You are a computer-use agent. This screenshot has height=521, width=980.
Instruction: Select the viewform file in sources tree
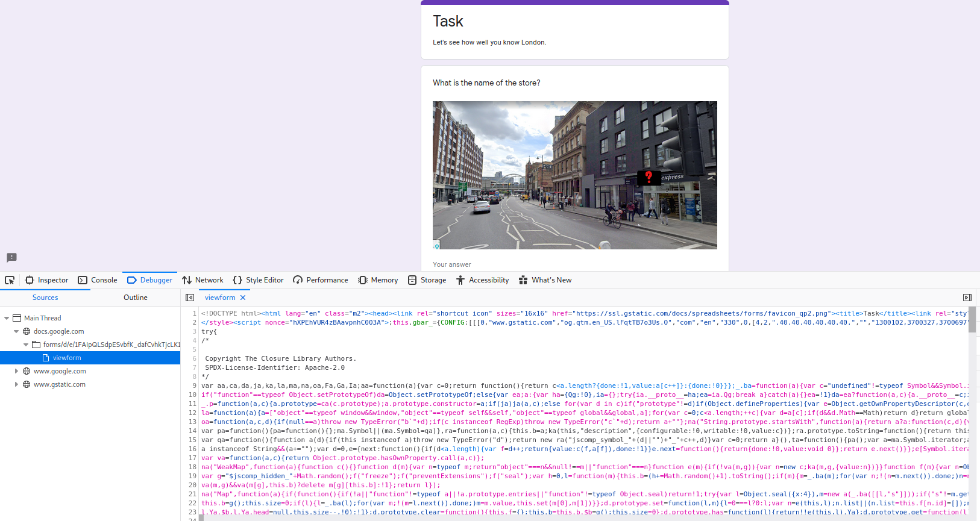coord(90,358)
